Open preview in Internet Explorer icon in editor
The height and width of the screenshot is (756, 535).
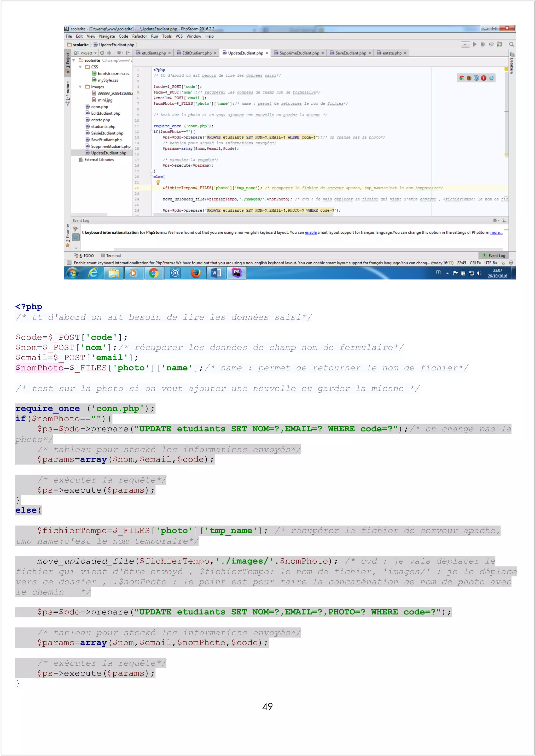click(x=491, y=78)
